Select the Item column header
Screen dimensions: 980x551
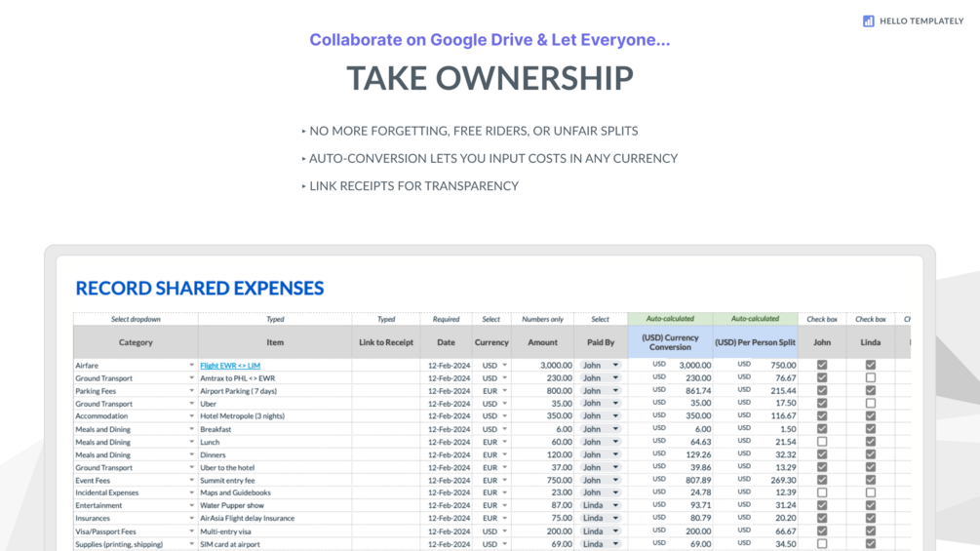pyautogui.click(x=275, y=342)
